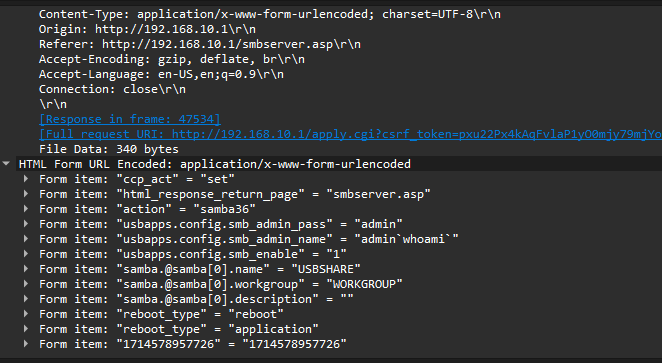Image resolution: width=662 pixels, height=363 pixels.
Task: Select the "admin`whoami`" form item row
Action: point(249,239)
